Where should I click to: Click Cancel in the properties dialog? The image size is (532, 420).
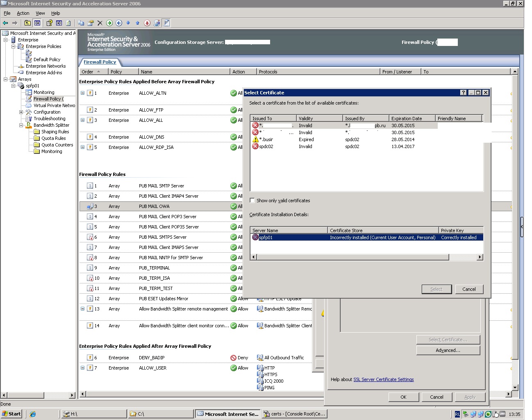(437, 397)
